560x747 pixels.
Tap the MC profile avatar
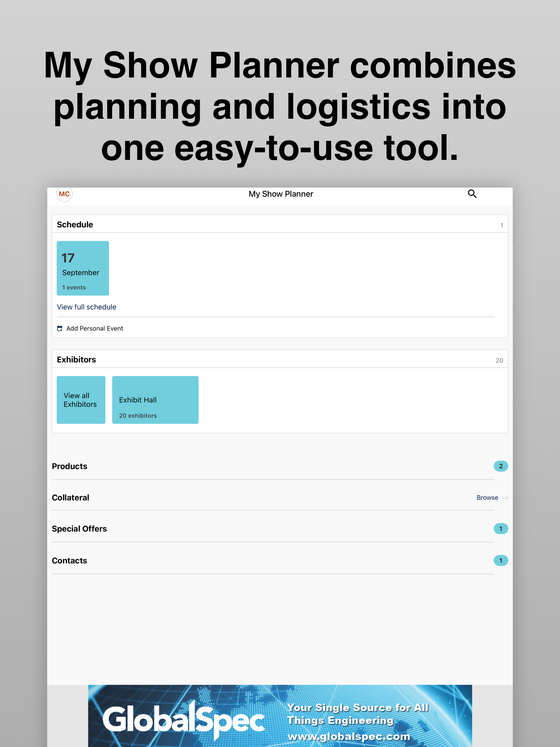(x=64, y=194)
